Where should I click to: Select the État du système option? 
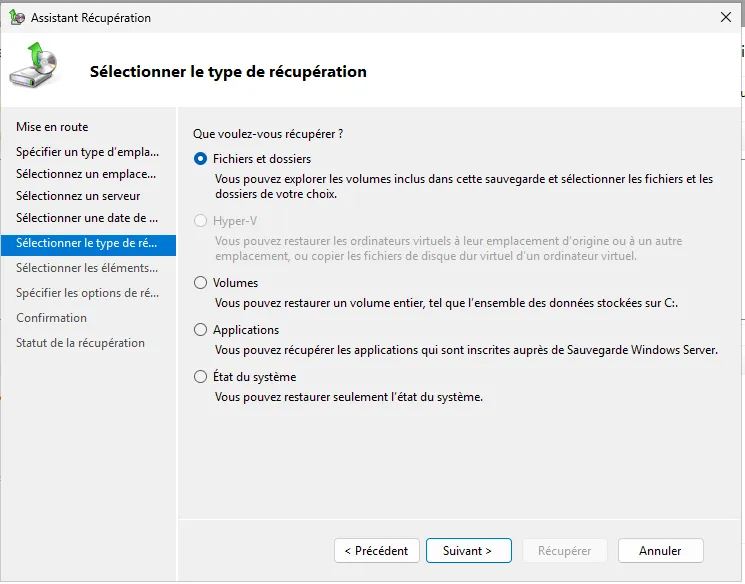pyautogui.click(x=201, y=377)
